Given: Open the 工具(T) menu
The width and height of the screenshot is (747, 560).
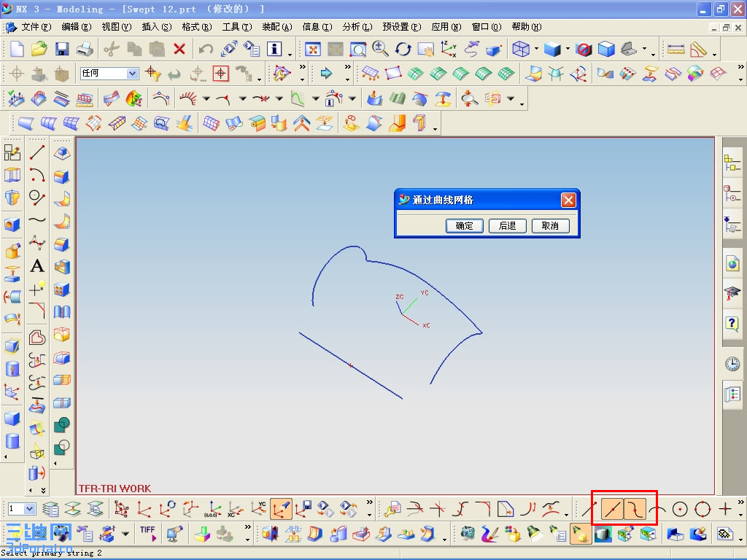Looking at the screenshot, I should point(237,27).
